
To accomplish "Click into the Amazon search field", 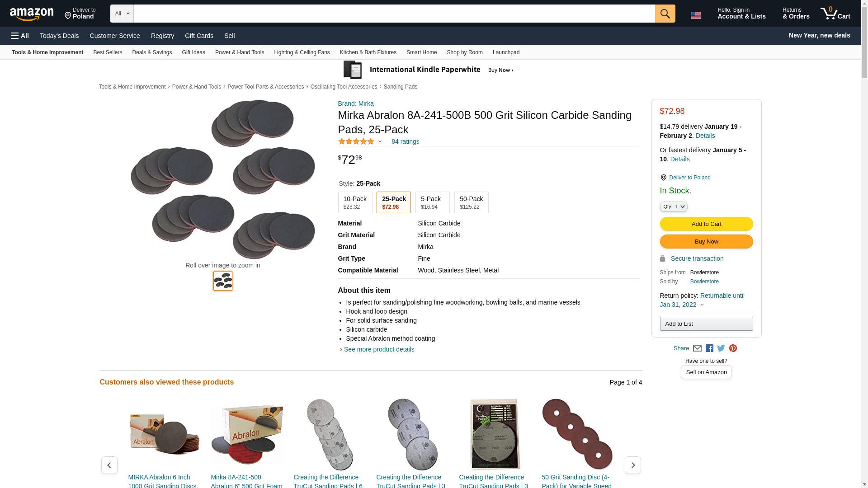I will pyautogui.click(x=394, y=14).
